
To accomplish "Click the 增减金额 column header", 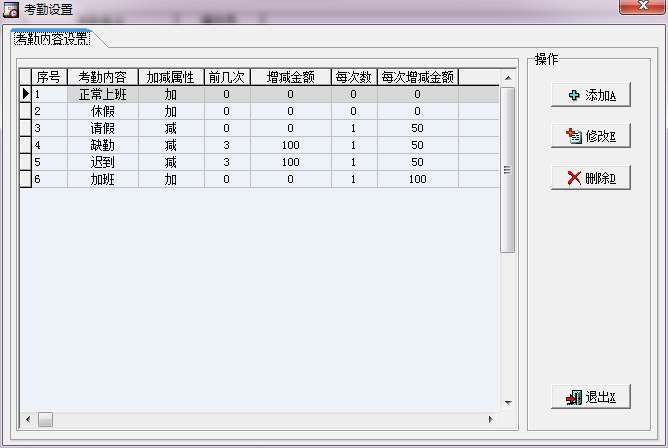I will 290,76.
